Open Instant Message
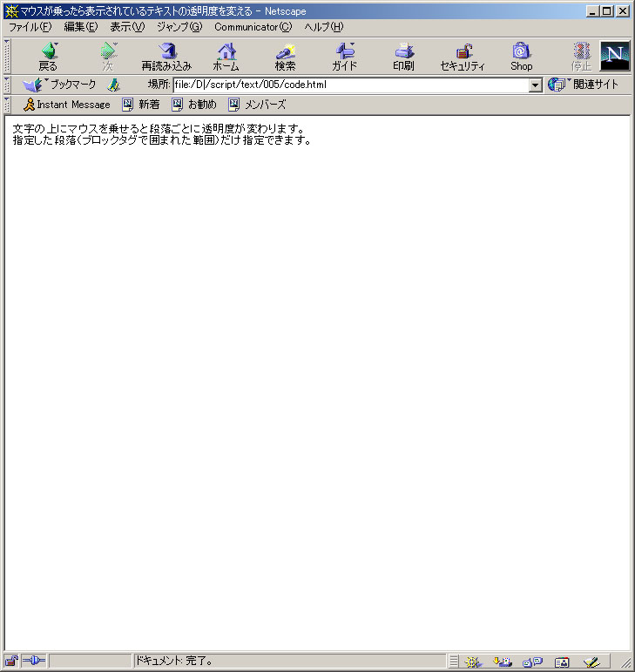The width and height of the screenshot is (635, 672). pyautogui.click(x=67, y=105)
